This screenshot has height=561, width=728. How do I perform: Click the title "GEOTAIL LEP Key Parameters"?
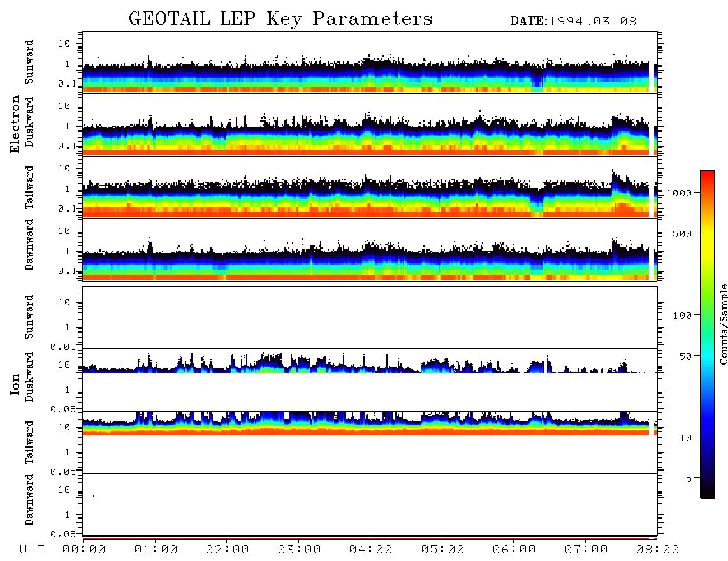tap(280, 19)
